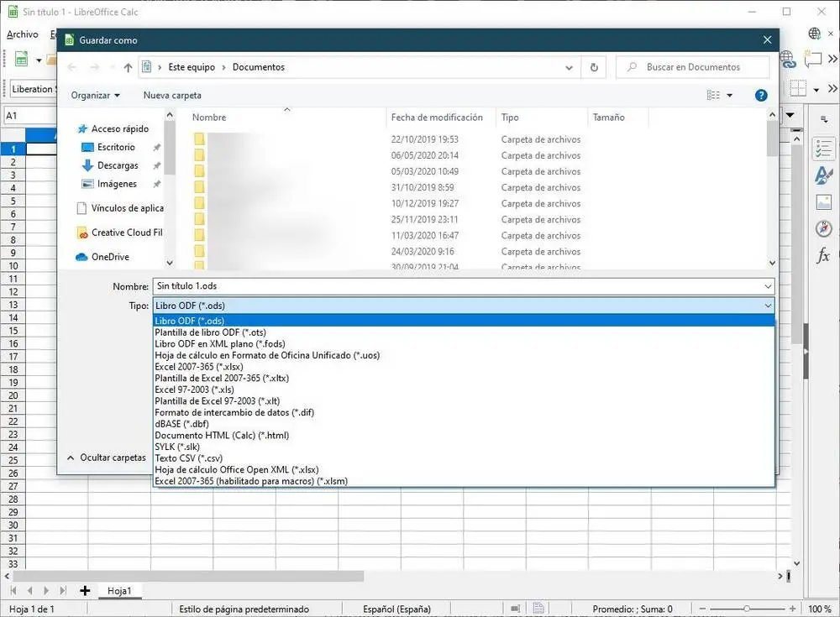Image resolution: width=840 pixels, height=617 pixels.
Task: Select Hoja1 sheet tab
Action: (119, 591)
